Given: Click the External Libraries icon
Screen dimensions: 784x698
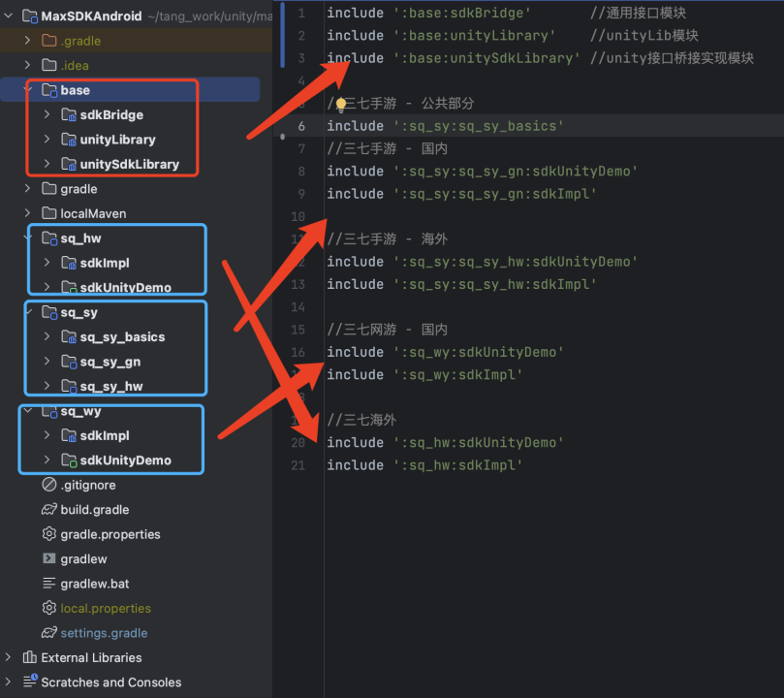Looking at the screenshot, I should pyautogui.click(x=30, y=657).
